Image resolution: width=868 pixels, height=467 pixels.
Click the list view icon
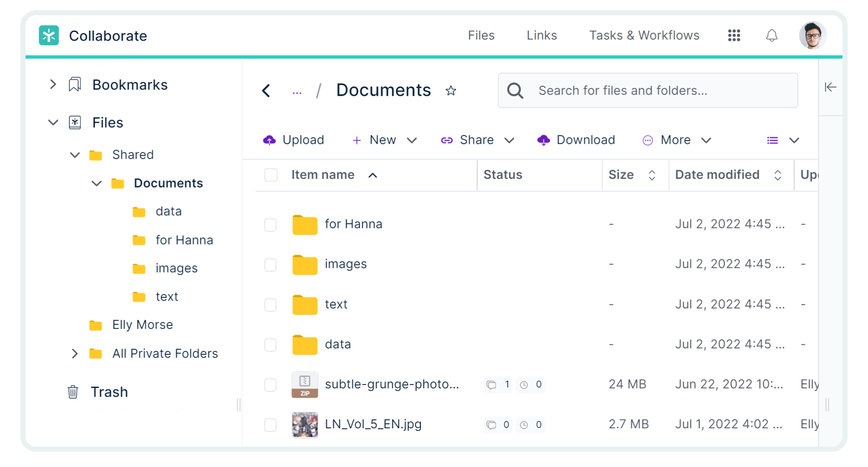(773, 140)
